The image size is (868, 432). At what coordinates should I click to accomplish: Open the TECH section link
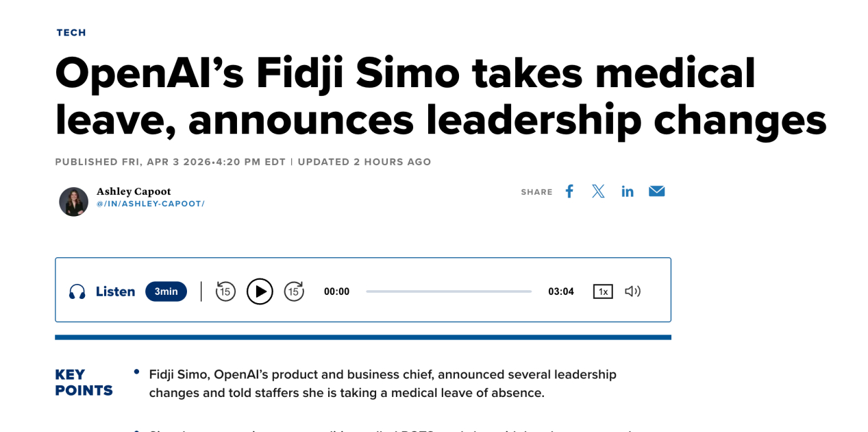coord(71,32)
